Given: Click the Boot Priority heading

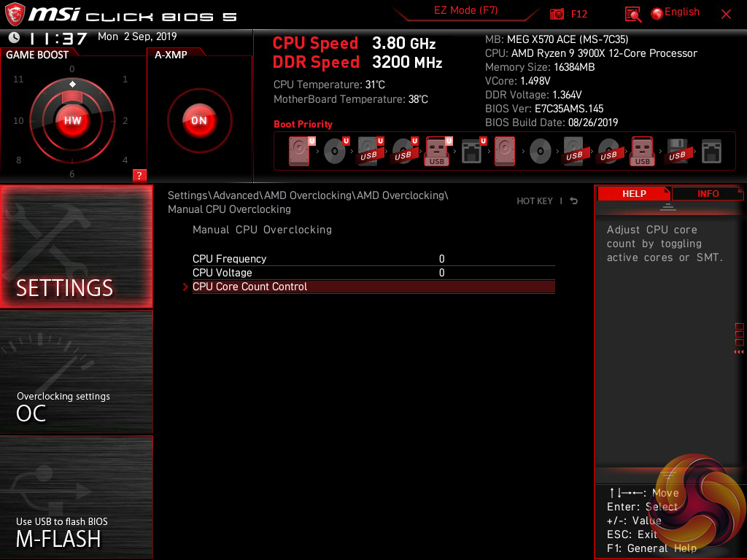Looking at the screenshot, I should (x=303, y=124).
